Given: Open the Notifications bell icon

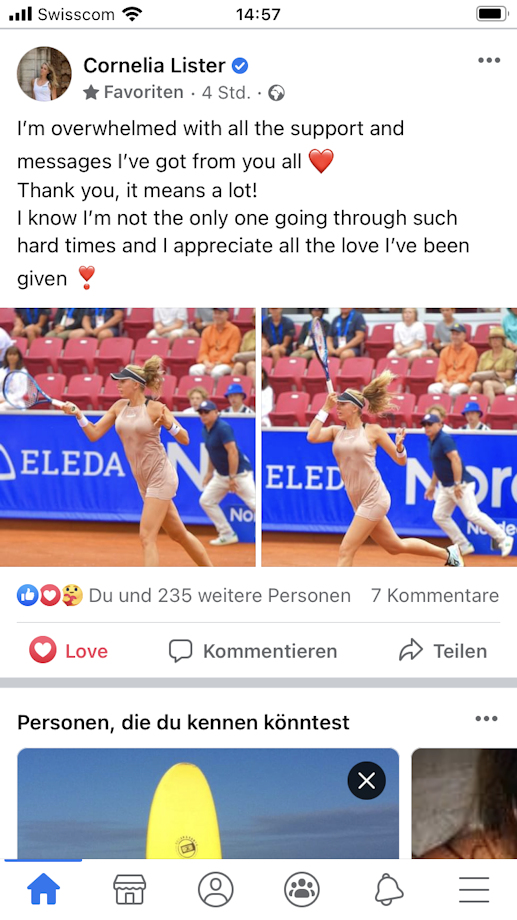Looking at the screenshot, I should 388,889.
